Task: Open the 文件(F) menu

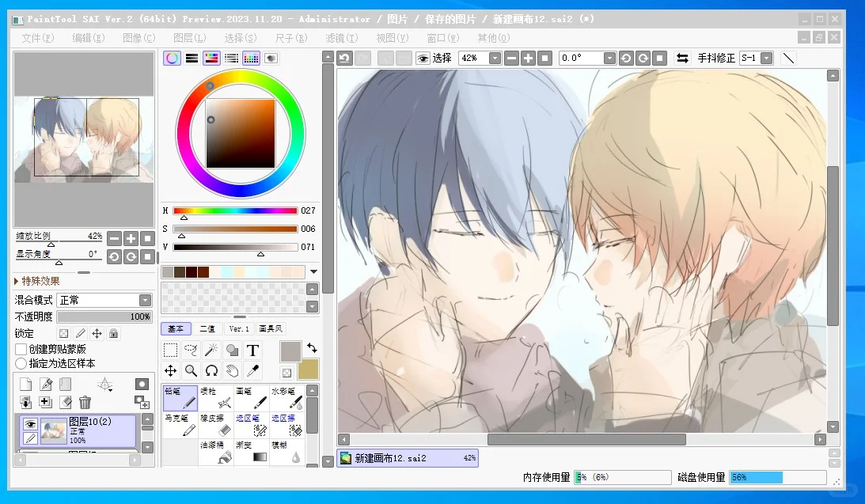Action: click(x=37, y=37)
